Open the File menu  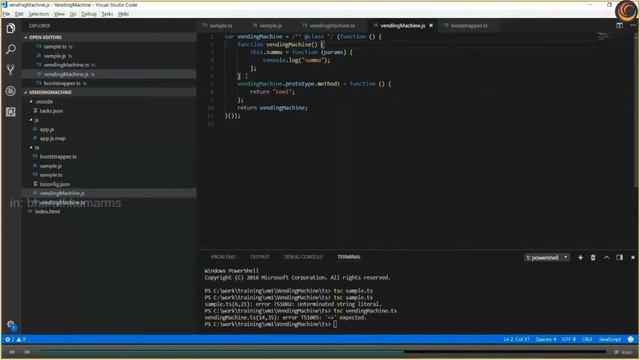(6, 14)
